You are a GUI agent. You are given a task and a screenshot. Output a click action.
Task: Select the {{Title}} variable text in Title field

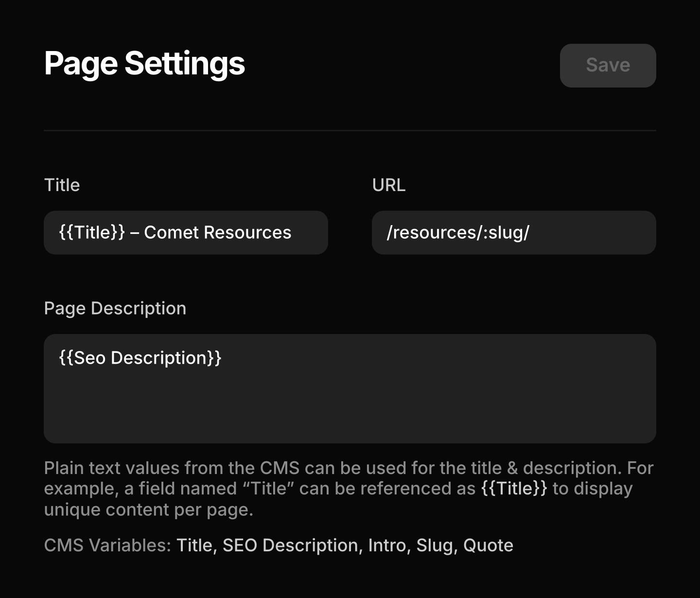pos(93,233)
